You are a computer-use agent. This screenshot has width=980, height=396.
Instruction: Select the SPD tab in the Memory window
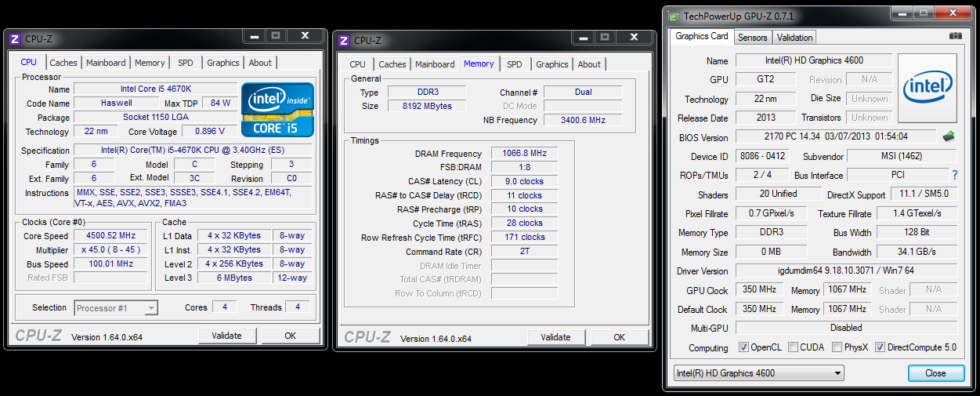[515, 64]
